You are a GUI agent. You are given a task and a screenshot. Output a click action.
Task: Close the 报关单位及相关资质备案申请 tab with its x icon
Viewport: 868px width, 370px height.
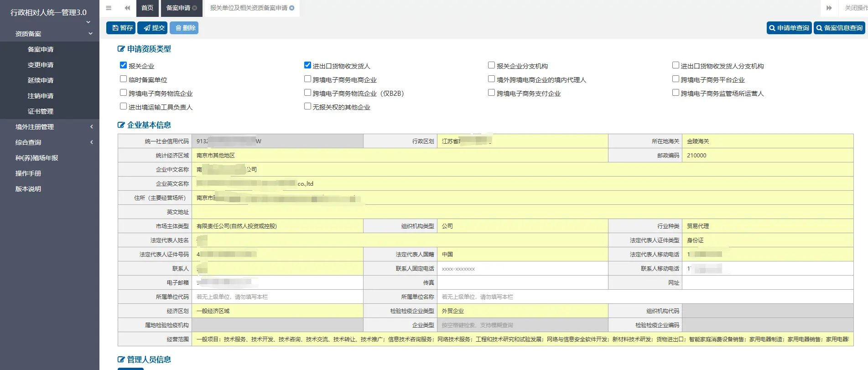pos(292,8)
